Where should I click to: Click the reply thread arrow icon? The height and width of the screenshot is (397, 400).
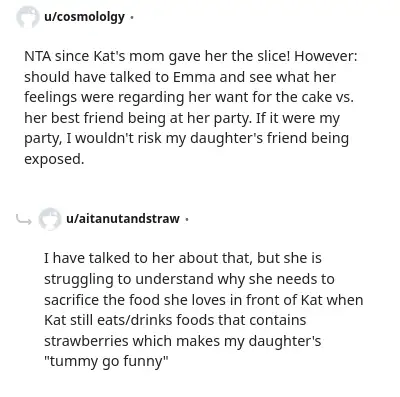pos(24,220)
